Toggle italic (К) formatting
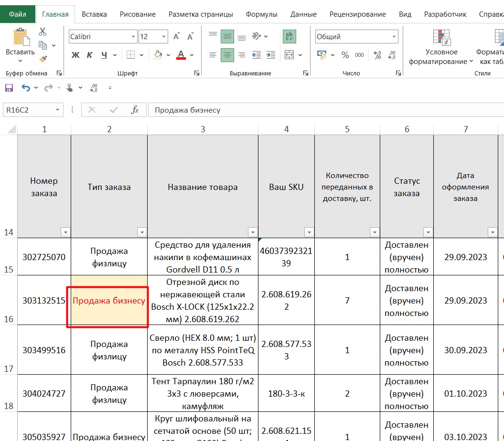The width and height of the screenshot is (504, 441). coord(89,55)
